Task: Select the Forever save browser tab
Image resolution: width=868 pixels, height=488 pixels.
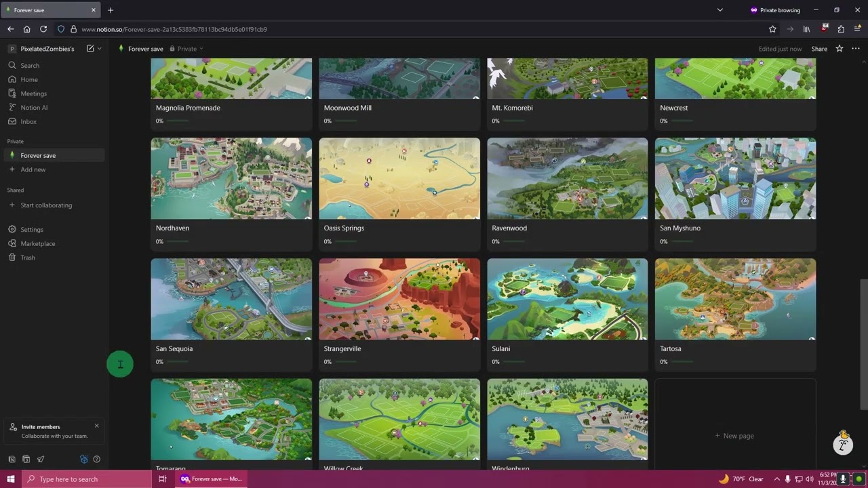Action: (x=51, y=10)
